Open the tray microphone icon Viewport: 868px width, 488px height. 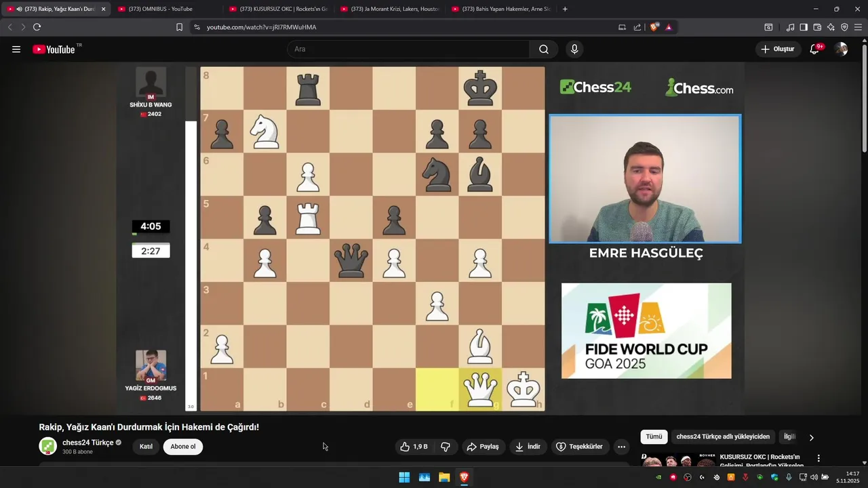tap(789, 477)
